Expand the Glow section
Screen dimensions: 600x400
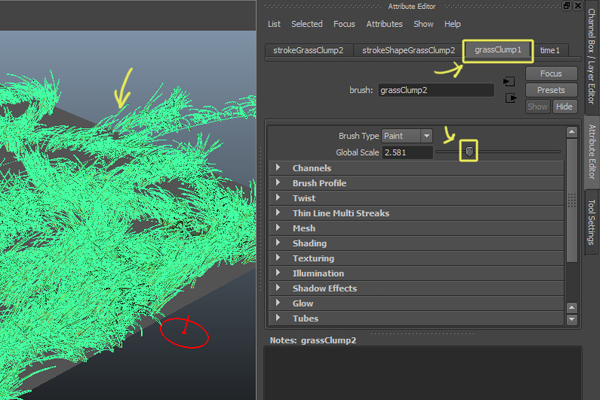(x=416, y=304)
